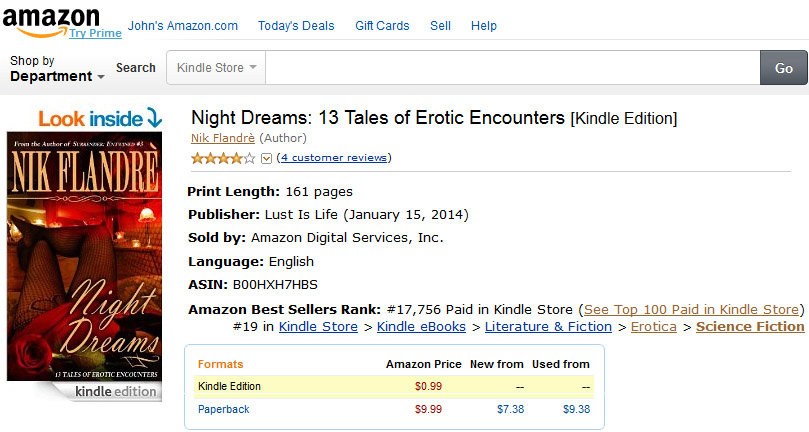Open the Gift Cards nav link
The height and width of the screenshot is (432, 809).
(382, 25)
